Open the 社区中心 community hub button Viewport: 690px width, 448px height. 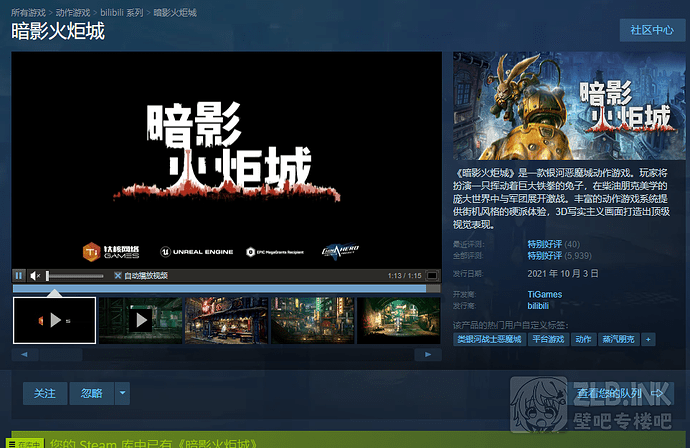click(652, 30)
